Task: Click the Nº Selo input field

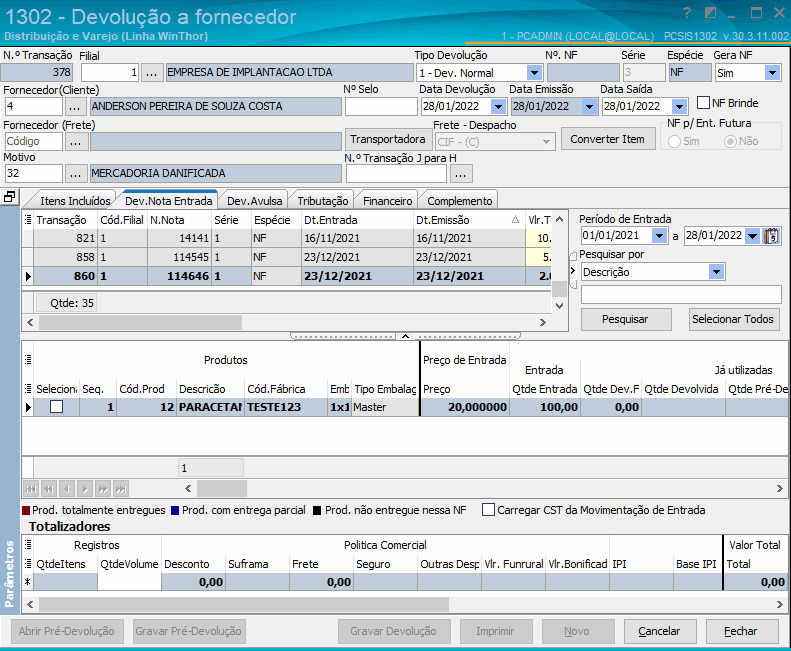Action: pyautogui.click(x=381, y=106)
